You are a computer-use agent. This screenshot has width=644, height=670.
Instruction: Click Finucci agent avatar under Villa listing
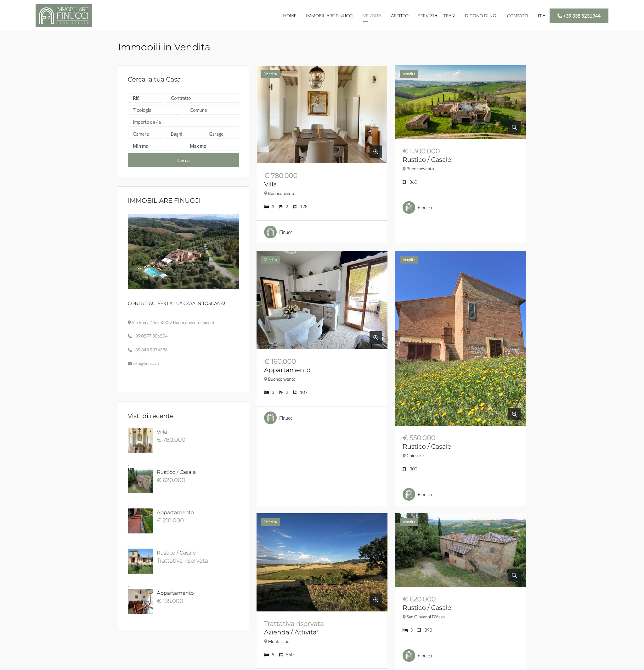pos(270,232)
